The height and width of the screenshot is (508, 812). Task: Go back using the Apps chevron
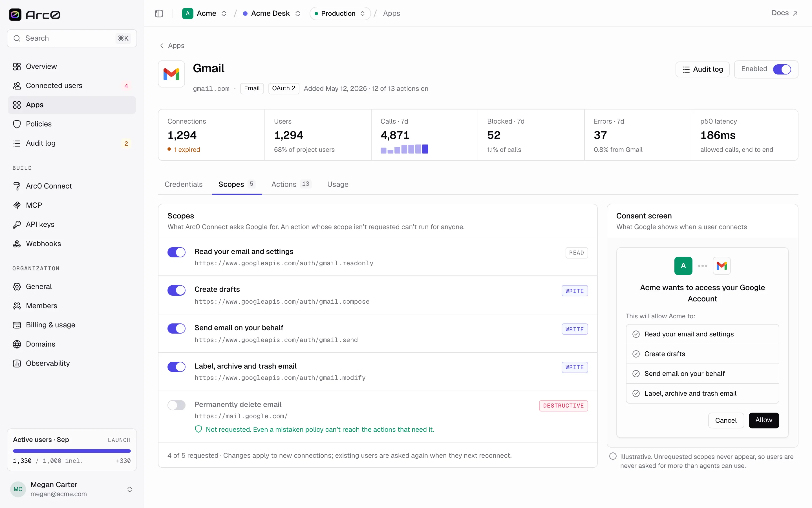[x=162, y=46]
